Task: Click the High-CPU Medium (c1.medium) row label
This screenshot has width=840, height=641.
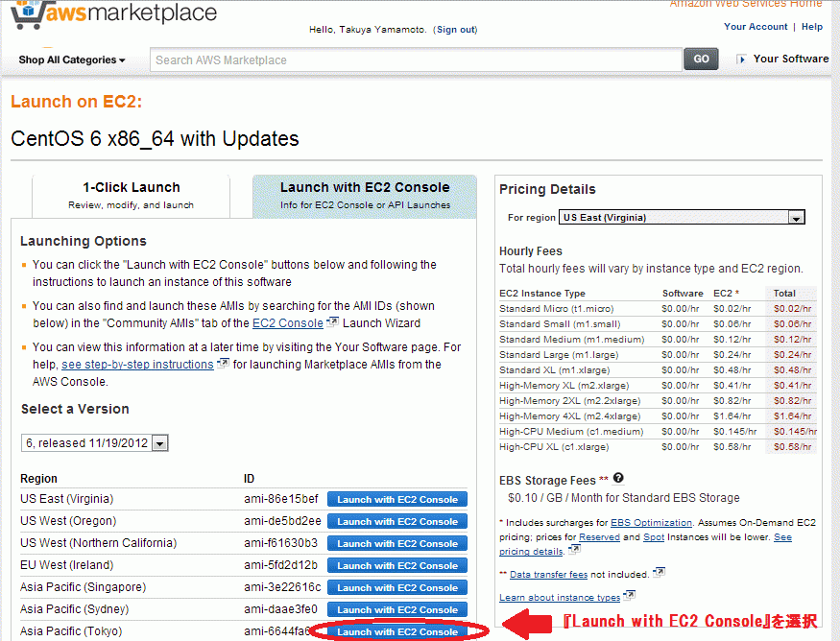Action: (571, 432)
